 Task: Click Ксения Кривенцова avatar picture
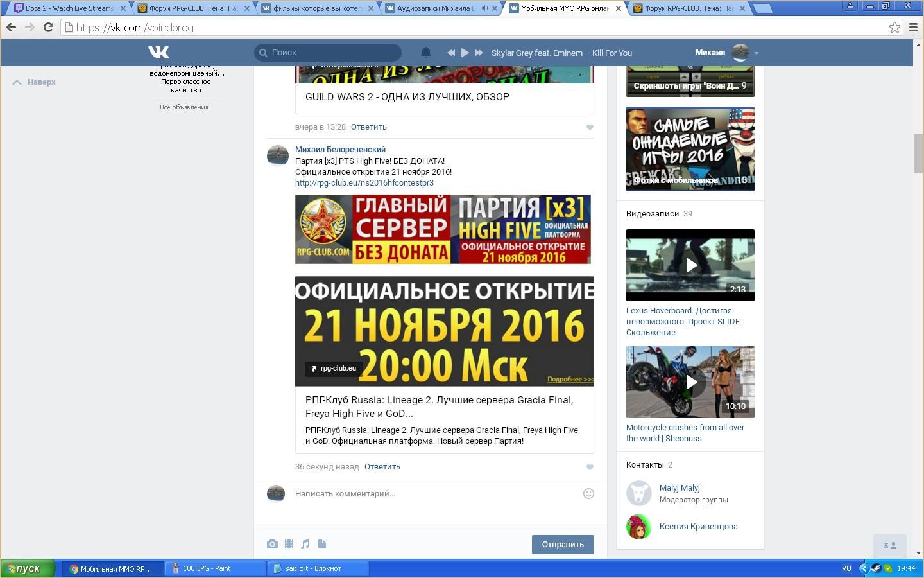(639, 527)
